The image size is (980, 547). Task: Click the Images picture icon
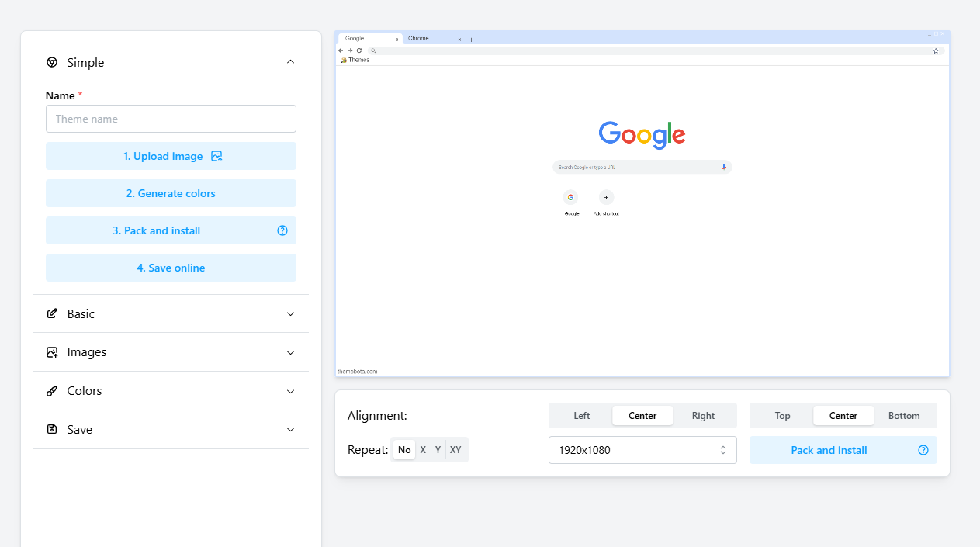[52, 352]
